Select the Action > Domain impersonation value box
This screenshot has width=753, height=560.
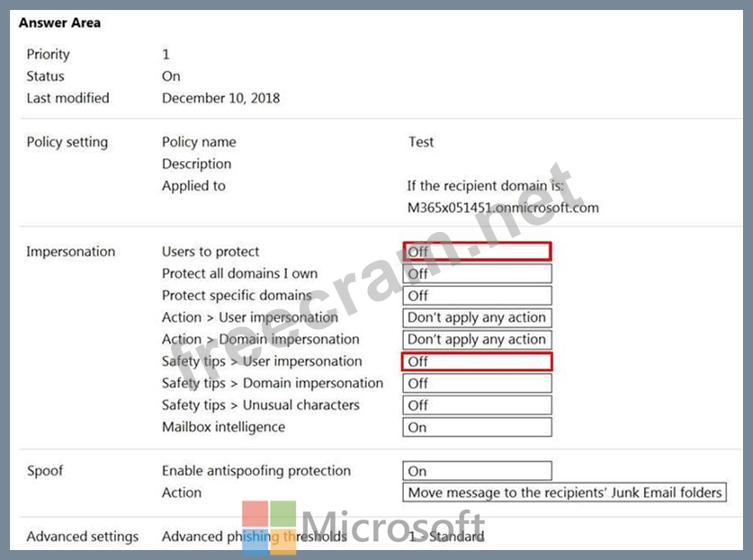[477, 340]
